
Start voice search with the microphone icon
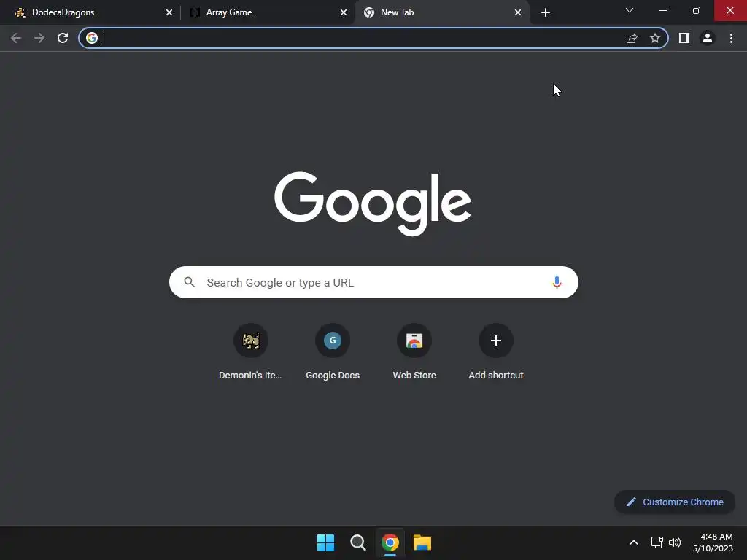click(557, 282)
